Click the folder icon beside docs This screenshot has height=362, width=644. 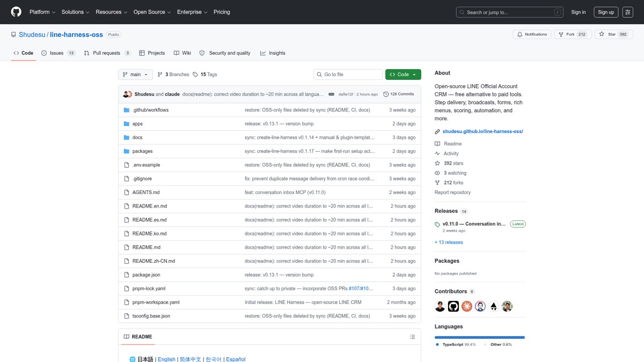(x=127, y=137)
